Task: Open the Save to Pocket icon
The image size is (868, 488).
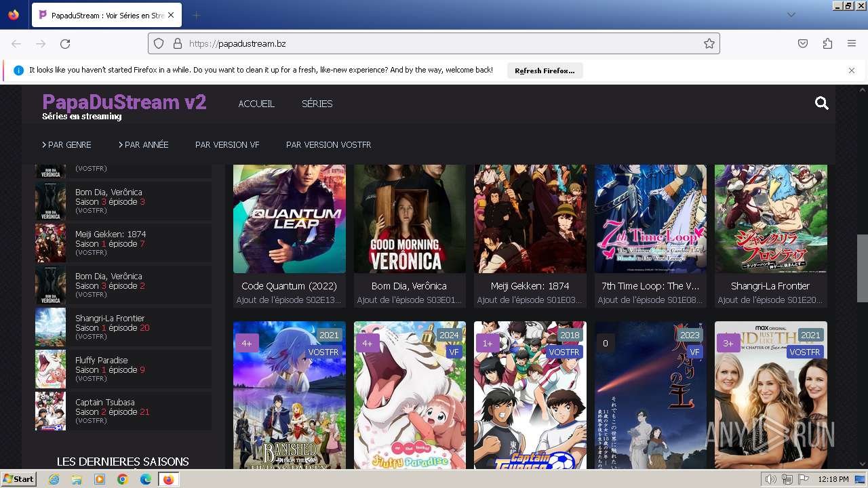Action: (803, 43)
